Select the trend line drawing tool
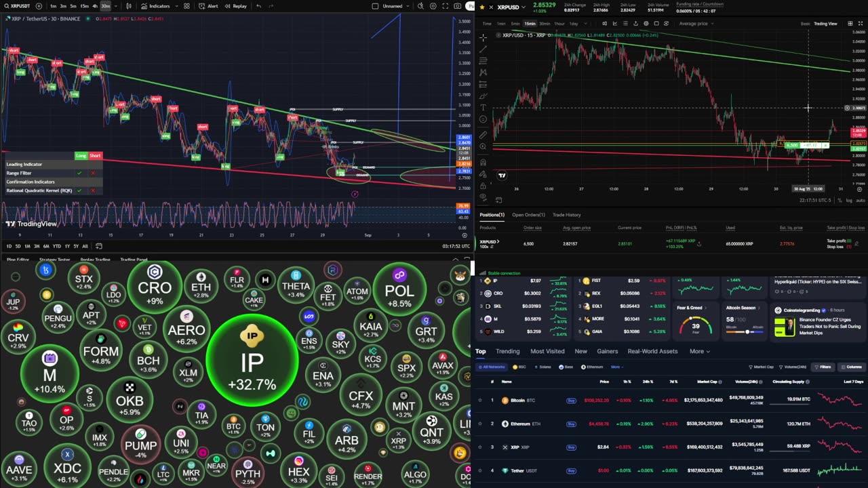Image resolution: width=868 pixels, height=488 pixels. 484,49
